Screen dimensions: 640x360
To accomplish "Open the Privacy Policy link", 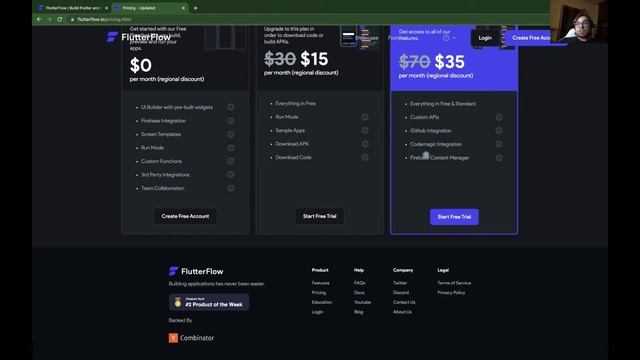I will (x=451, y=293).
